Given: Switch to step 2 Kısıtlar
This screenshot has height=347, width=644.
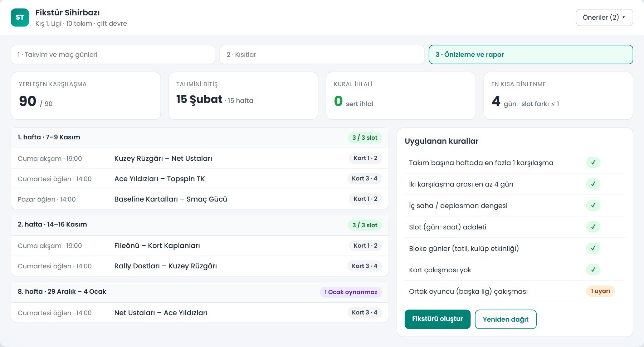Looking at the screenshot, I should tap(322, 55).
